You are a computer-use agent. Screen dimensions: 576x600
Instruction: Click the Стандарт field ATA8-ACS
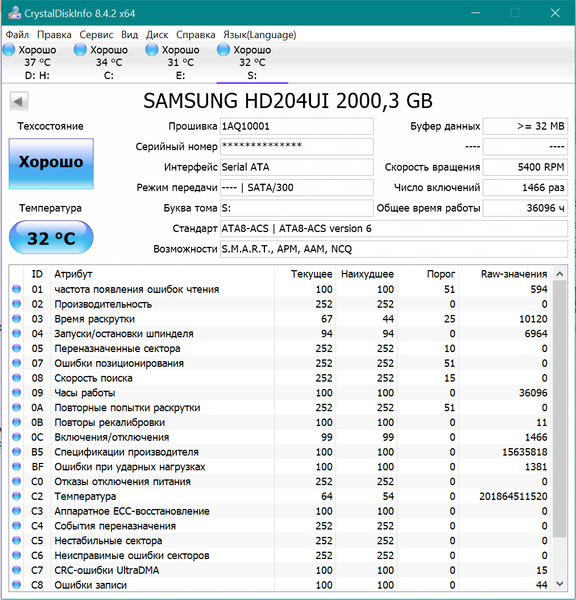pyautogui.click(x=394, y=228)
